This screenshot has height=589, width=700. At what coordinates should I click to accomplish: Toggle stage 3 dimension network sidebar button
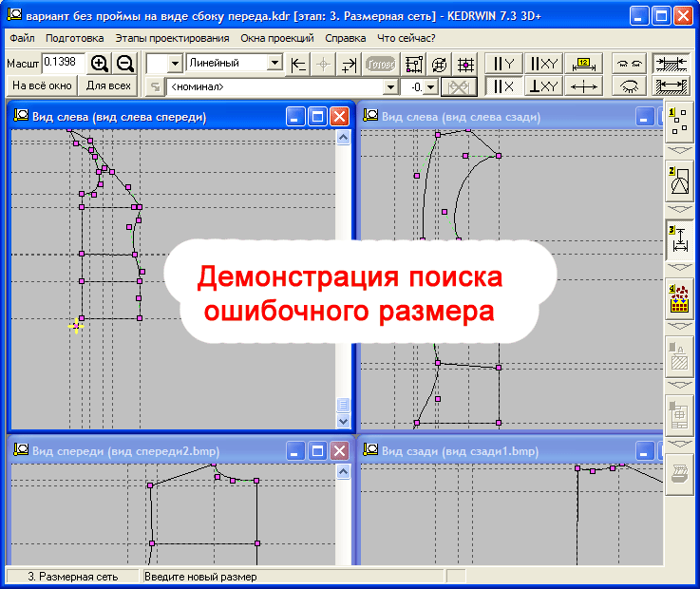tap(679, 240)
